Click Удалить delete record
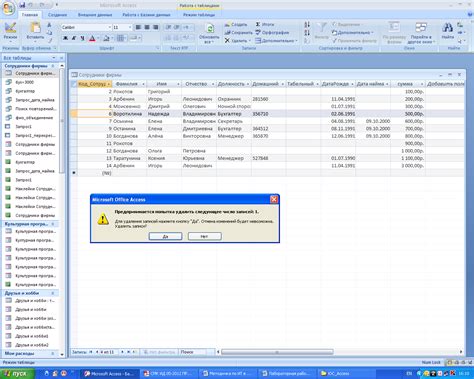Screen dimensions: 474x379 (x=237, y=41)
